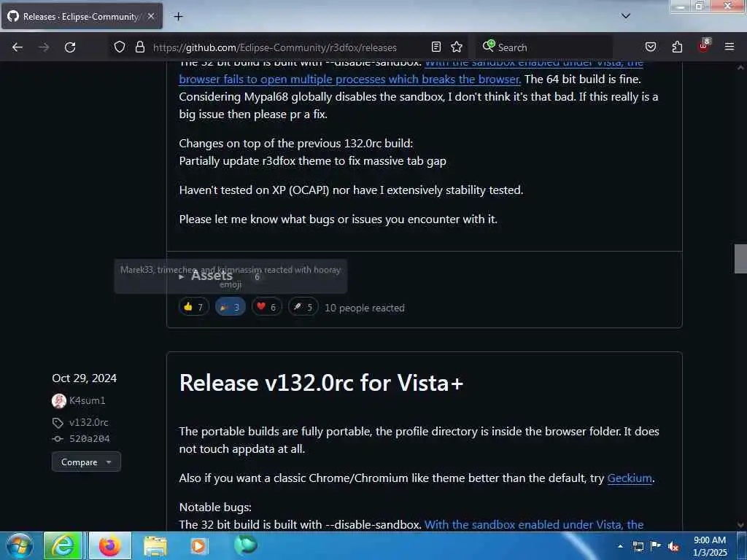Toggle the hooray reaction with 3
This screenshot has height=560, width=747.
231,307
